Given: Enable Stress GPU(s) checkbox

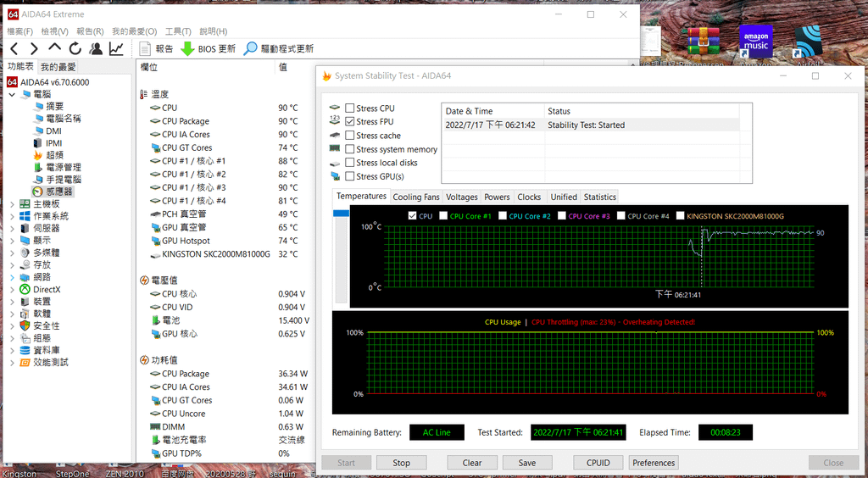Looking at the screenshot, I should click(x=350, y=176).
